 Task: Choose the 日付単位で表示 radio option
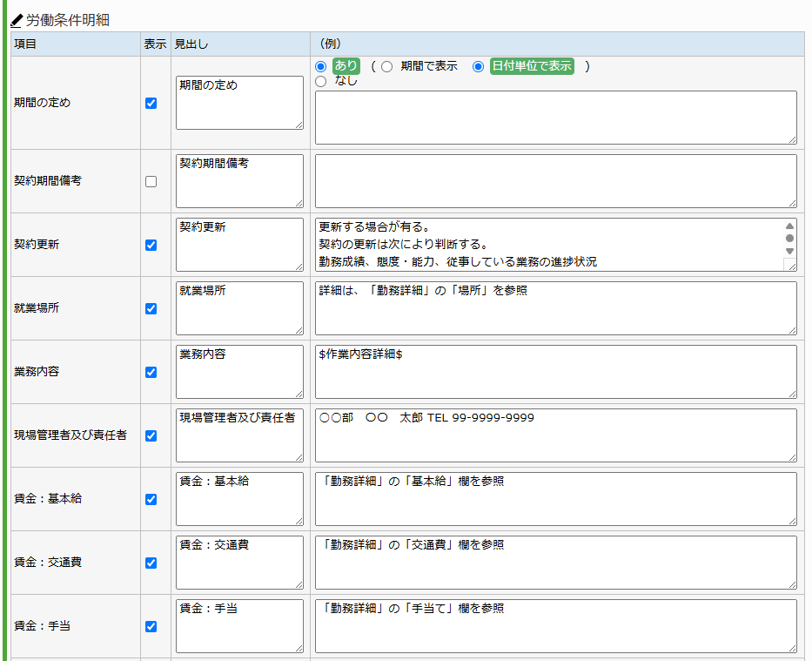pyautogui.click(x=478, y=66)
